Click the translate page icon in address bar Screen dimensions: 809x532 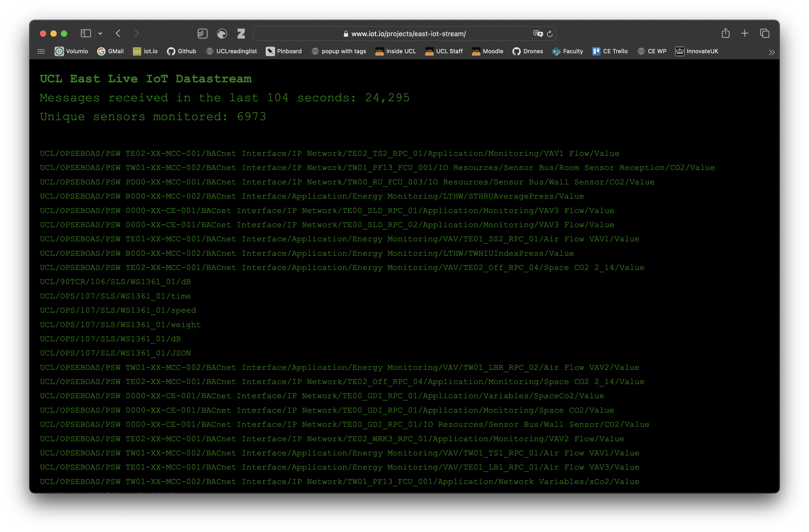coord(538,33)
